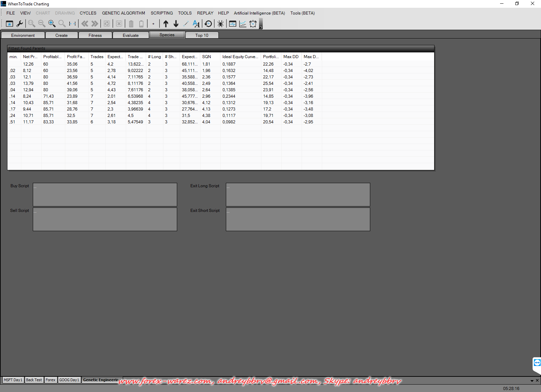This screenshot has width=541, height=392.
Task: Open the SCRIPTING menu
Action: point(162,13)
